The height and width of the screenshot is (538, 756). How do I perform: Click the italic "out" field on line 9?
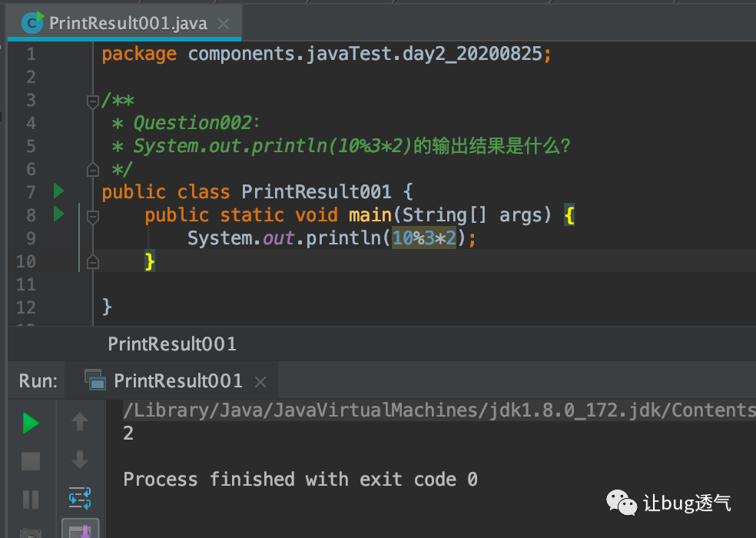279,238
